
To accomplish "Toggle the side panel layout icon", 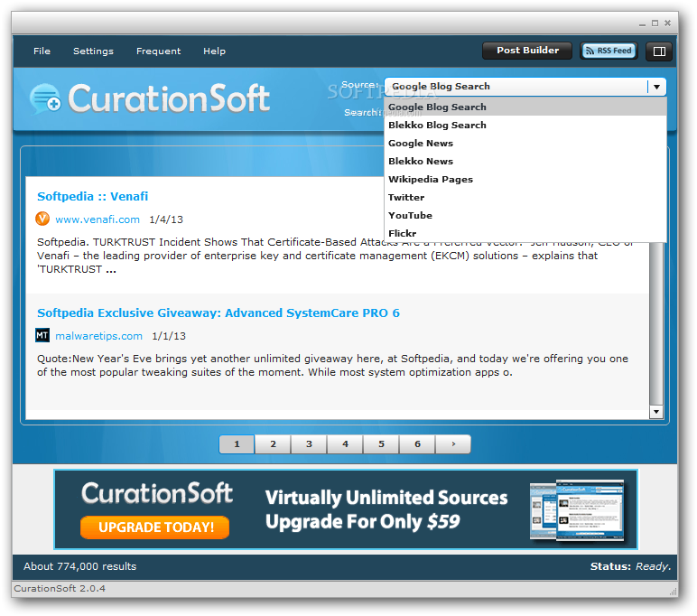I will (659, 51).
